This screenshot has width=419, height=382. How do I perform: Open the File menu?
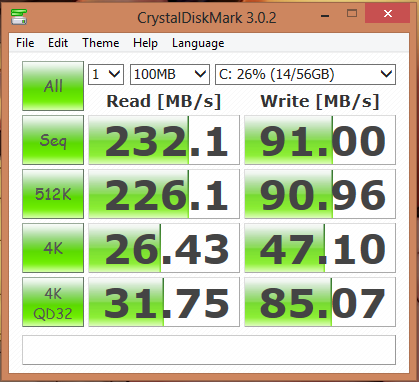click(x=25, y=43)
